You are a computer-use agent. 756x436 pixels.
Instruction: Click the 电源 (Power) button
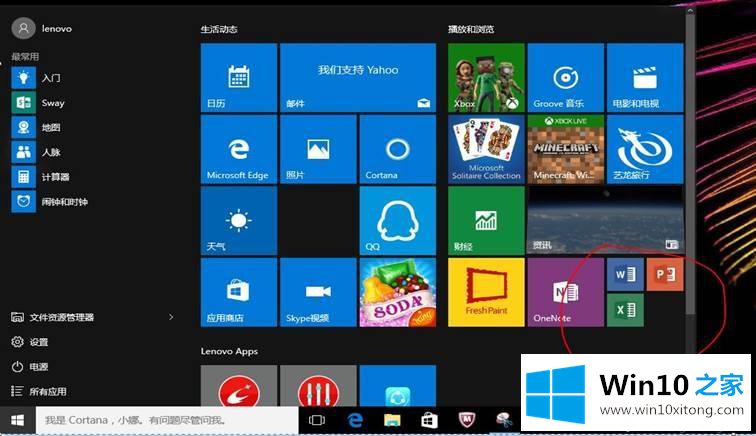coord(30,367)
